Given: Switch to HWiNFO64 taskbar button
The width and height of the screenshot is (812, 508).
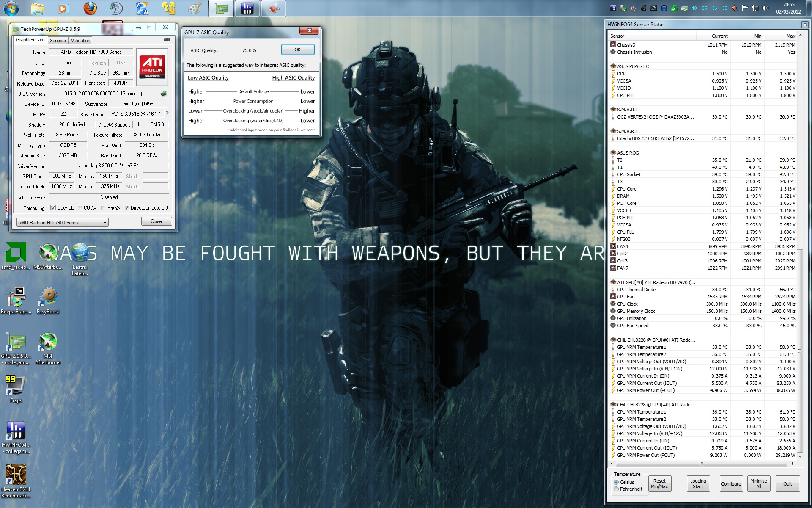Looking at the screenshot, I should click(247, 8).
